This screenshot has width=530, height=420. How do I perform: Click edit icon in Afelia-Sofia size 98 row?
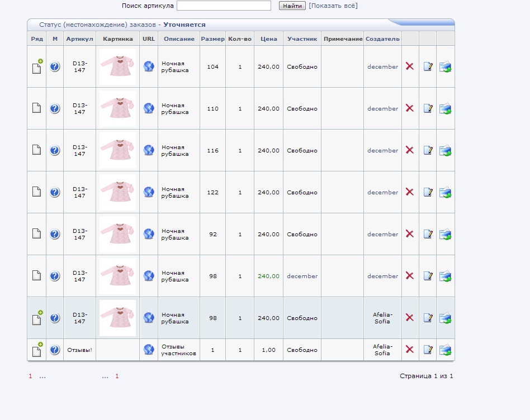pyautogui.click(x=428, y=318)
